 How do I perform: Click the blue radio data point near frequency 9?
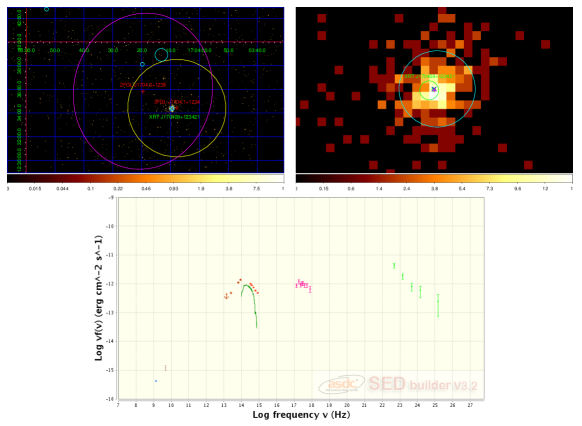pyautogui.click(x=156, y=381)
